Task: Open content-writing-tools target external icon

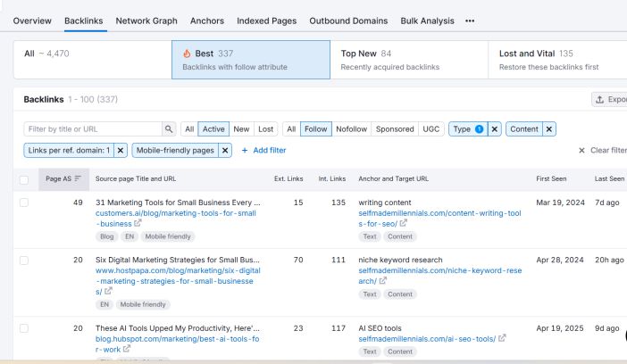Action: point(403,223)
